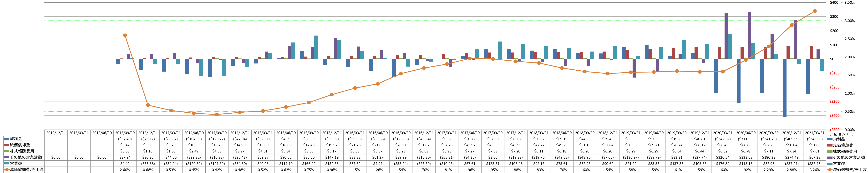Image resolution: width=868 pixels, height=173 pixels.
Task: Select the 2.50% secondary axis label
Action: [850, 39]
